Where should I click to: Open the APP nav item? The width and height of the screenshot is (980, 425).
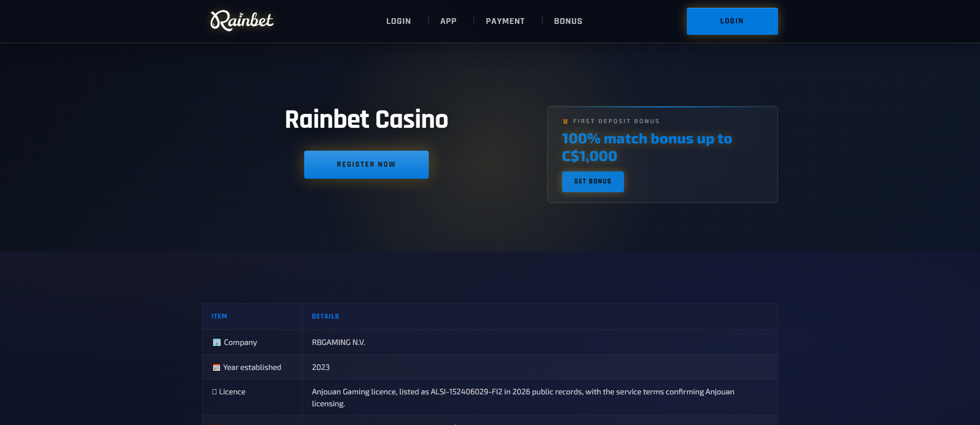(448, 21)
